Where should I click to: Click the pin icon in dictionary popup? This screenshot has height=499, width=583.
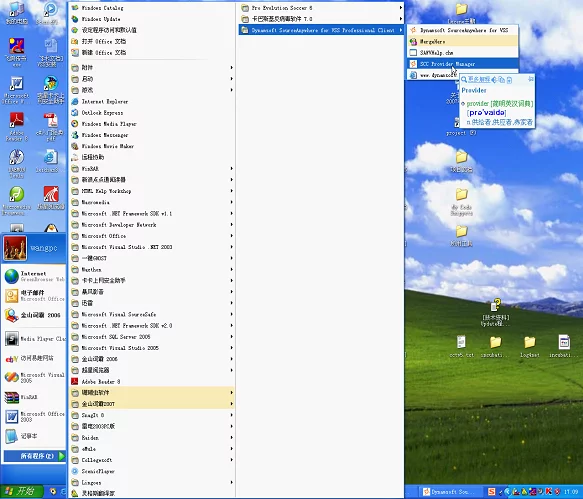531,79
